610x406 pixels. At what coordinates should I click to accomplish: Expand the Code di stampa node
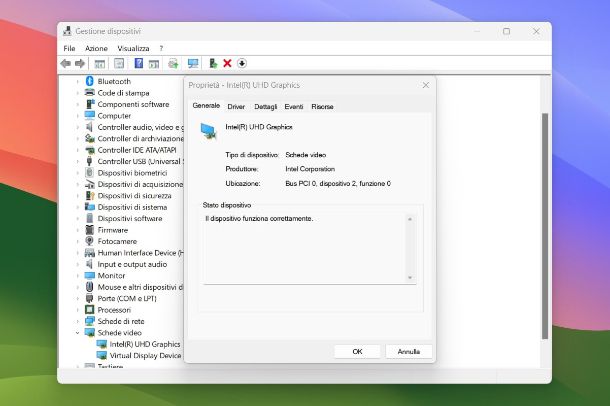[x=77, y=93]
